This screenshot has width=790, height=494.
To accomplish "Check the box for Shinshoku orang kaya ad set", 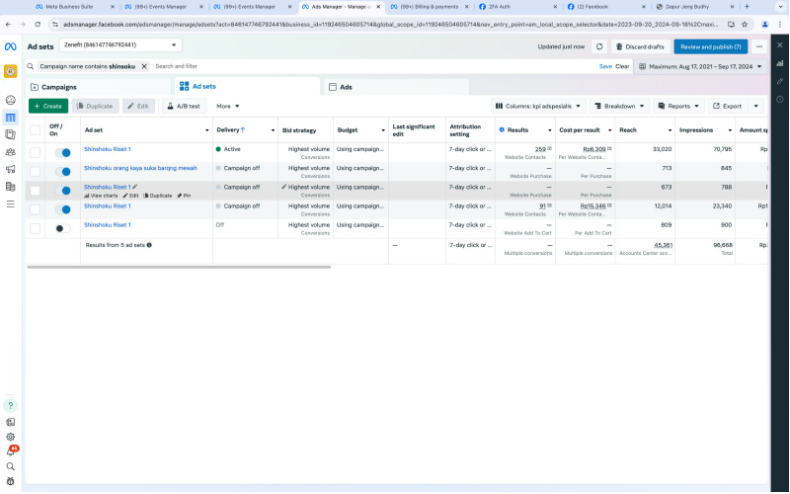I will coord(35,171).
